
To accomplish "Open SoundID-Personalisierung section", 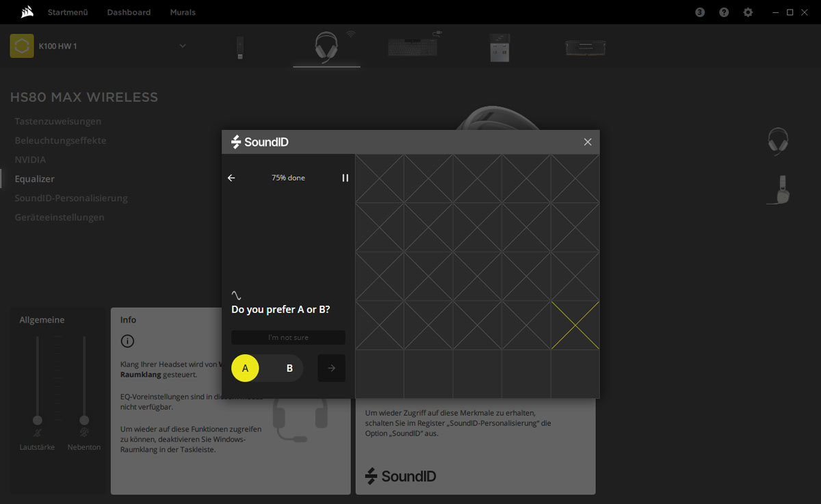I will [71, 198].
